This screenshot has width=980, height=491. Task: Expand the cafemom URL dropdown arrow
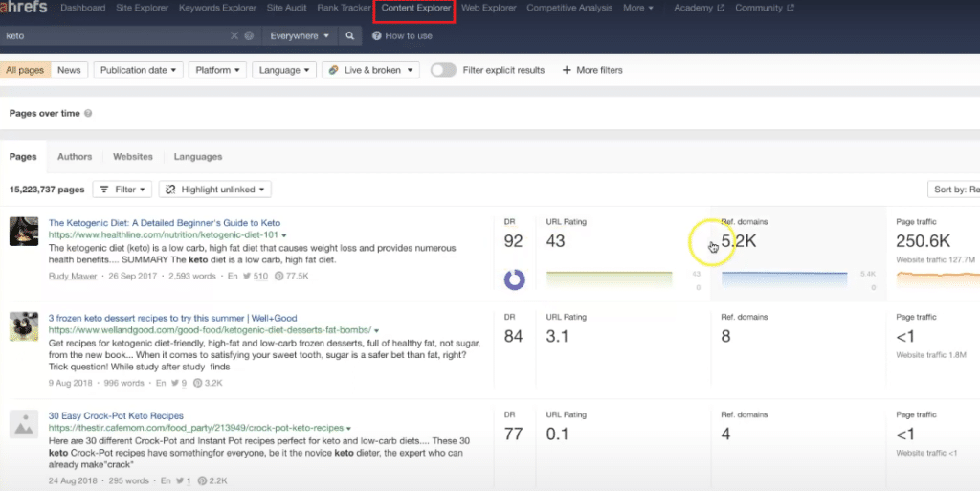(x=348, y=429)
